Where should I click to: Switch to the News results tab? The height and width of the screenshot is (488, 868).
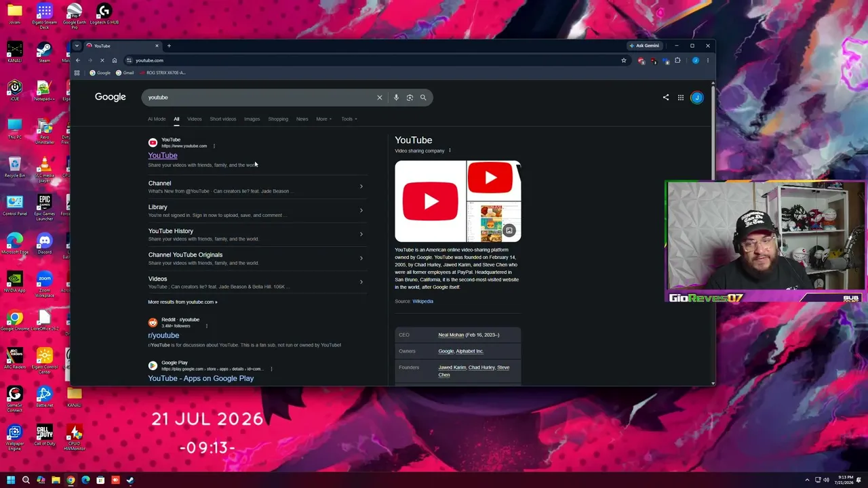302,119
